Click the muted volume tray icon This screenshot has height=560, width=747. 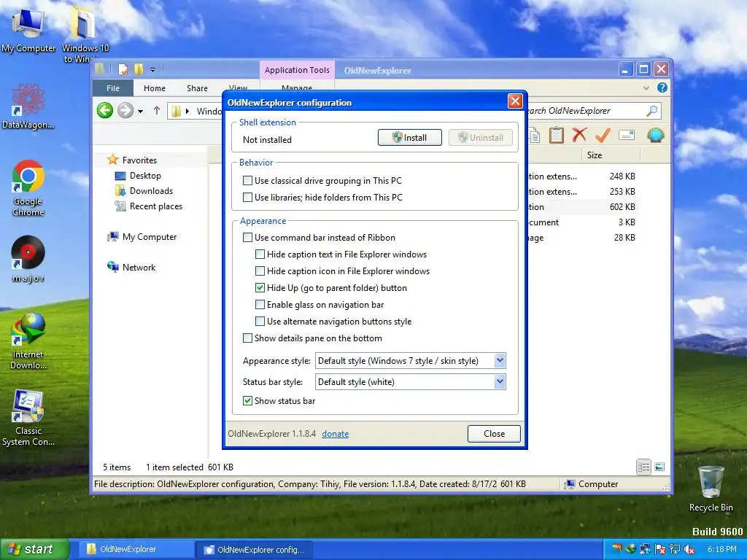pos(689,549)
